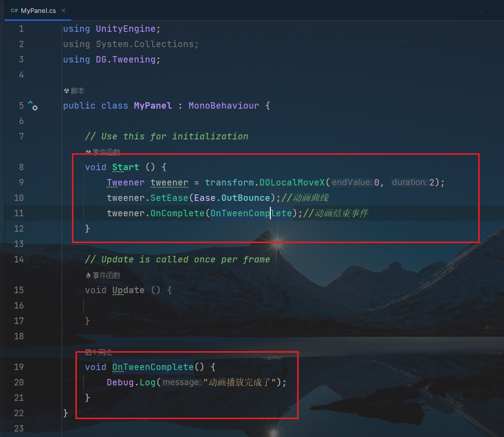Click line number 1 in the gutter
Viewport: 504px width, 437px height.
21,29
